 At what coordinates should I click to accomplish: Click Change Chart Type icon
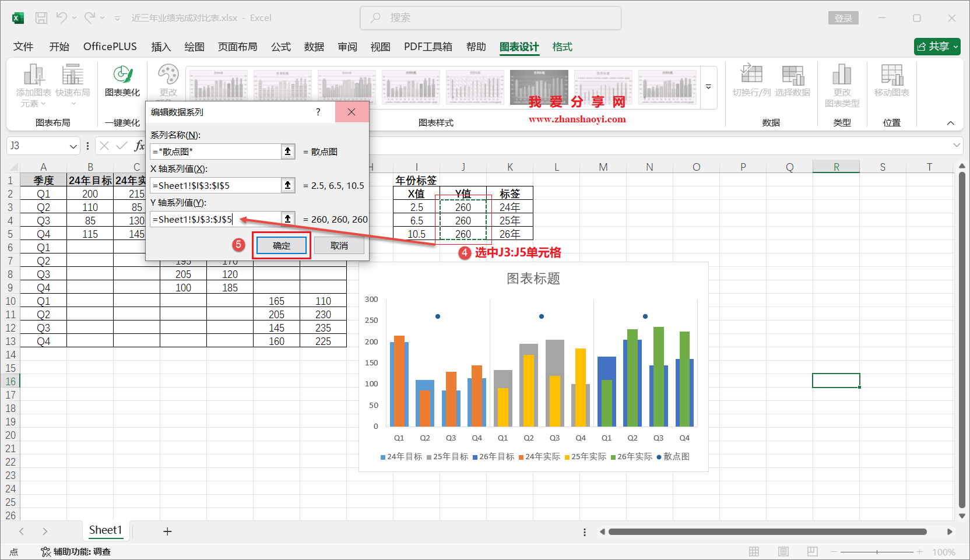(842, 86)
